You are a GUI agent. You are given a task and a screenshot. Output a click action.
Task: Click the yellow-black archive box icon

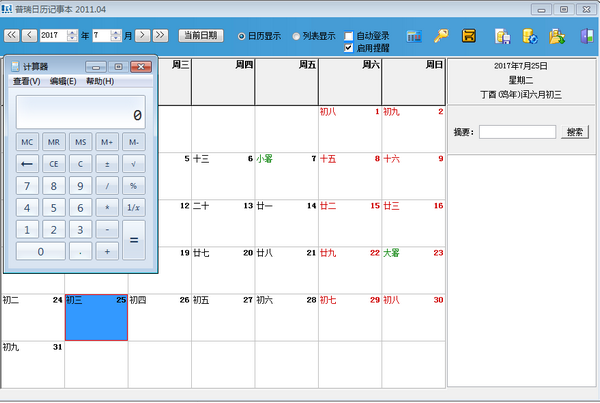(468, 37)
